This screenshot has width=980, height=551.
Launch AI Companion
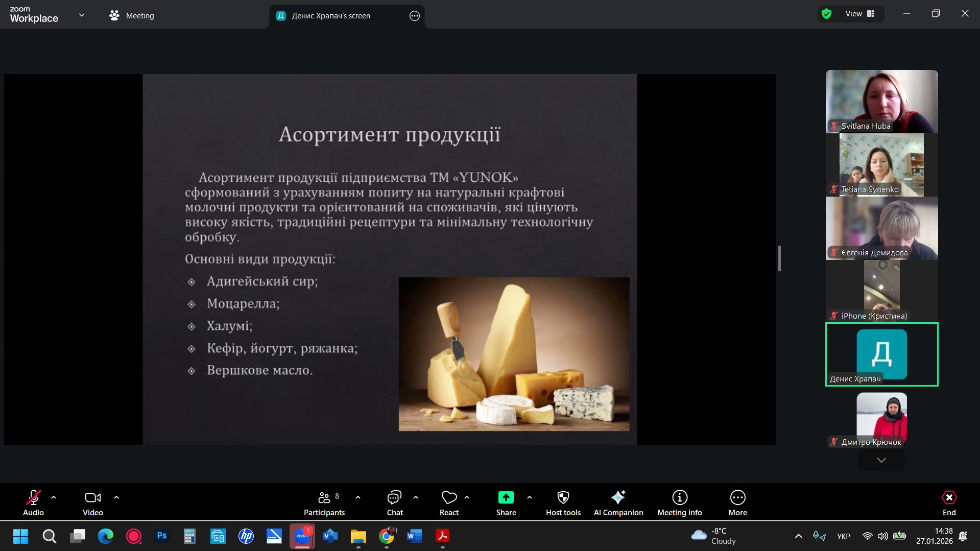(x=618, y=503)
